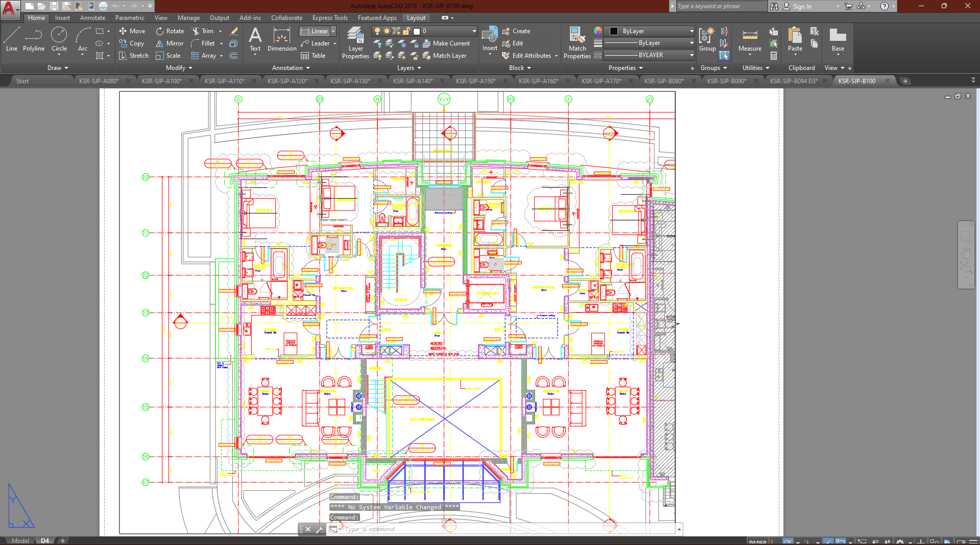Open Layer Properties manager

(x=355, y=43)
